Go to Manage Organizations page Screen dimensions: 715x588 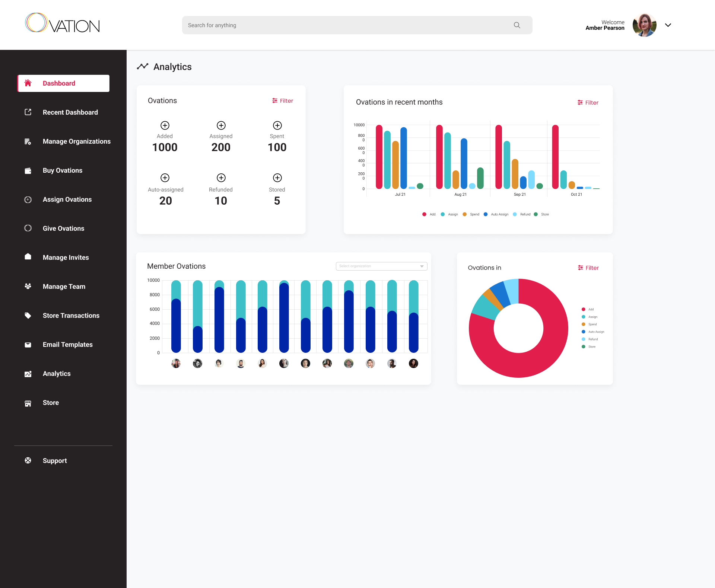point(76,141)
